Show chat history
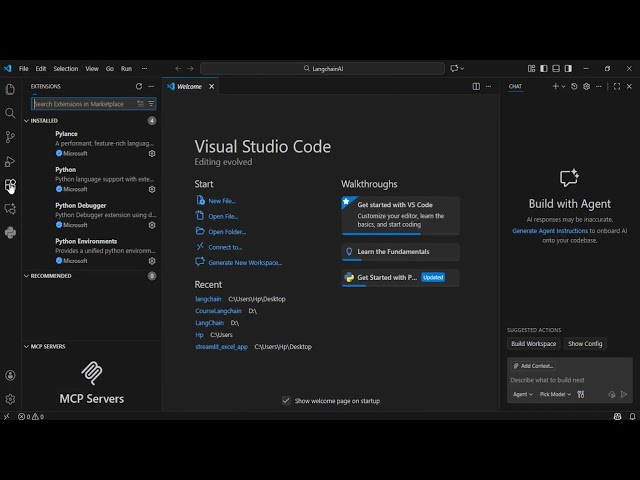 pos(574,87)
